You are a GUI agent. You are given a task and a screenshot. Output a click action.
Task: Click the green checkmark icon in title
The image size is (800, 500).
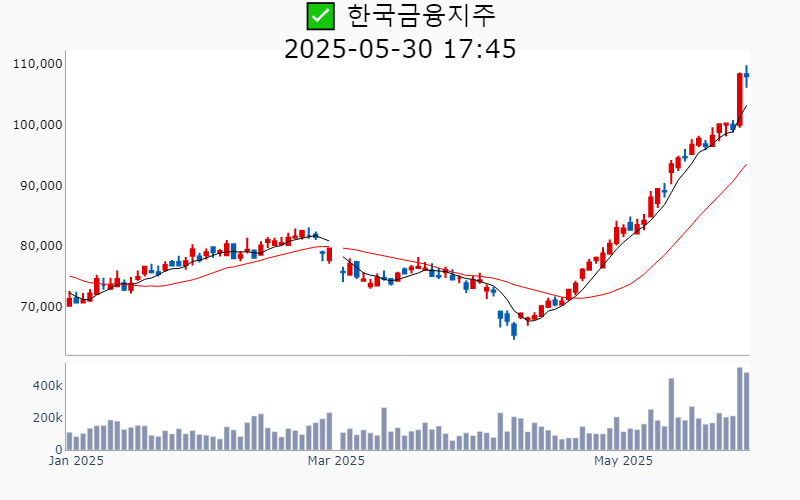[x=320, y=16]
